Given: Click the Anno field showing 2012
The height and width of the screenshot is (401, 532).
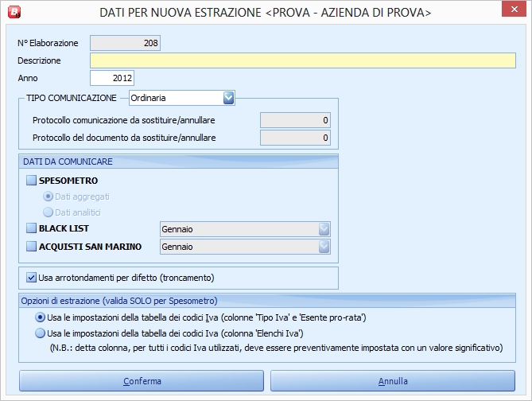Looking at the screenshot, I should [x=112, y=78].
